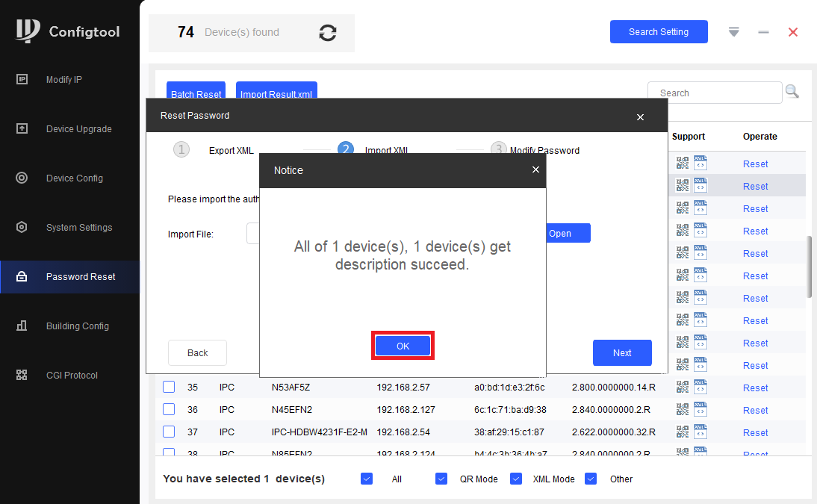Click the CGI Protocol icon

(22, 375)
